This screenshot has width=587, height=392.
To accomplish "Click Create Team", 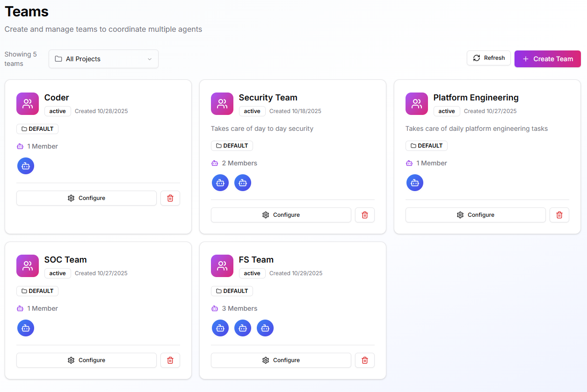I will point(547,59).
